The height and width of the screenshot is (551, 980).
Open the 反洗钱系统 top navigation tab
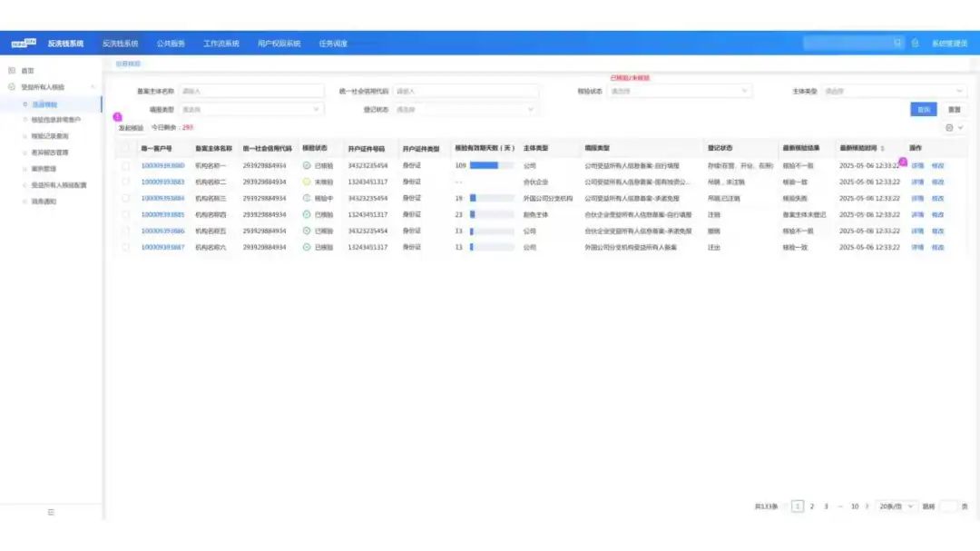pyautogui.click(x=120, y=44)
